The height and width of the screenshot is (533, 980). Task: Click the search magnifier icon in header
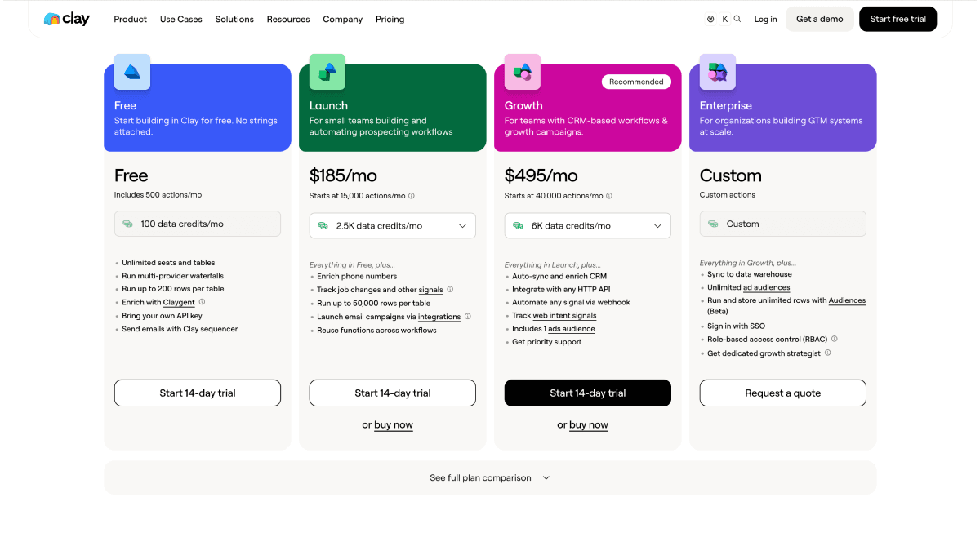coord(737,19)
